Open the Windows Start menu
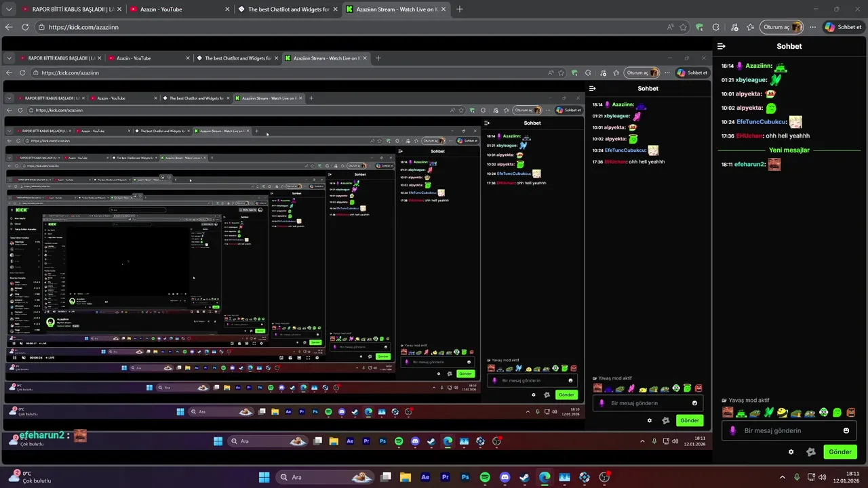Image resolution: width=868 pixels, height=488 pixels. click(x=264, y=477)
